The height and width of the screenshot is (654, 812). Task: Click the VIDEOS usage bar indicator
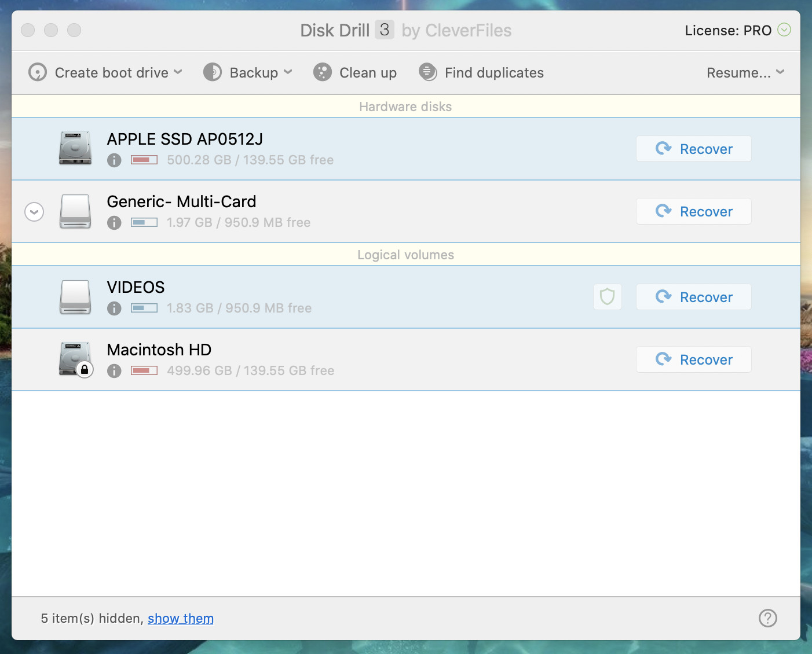point(144,308)
